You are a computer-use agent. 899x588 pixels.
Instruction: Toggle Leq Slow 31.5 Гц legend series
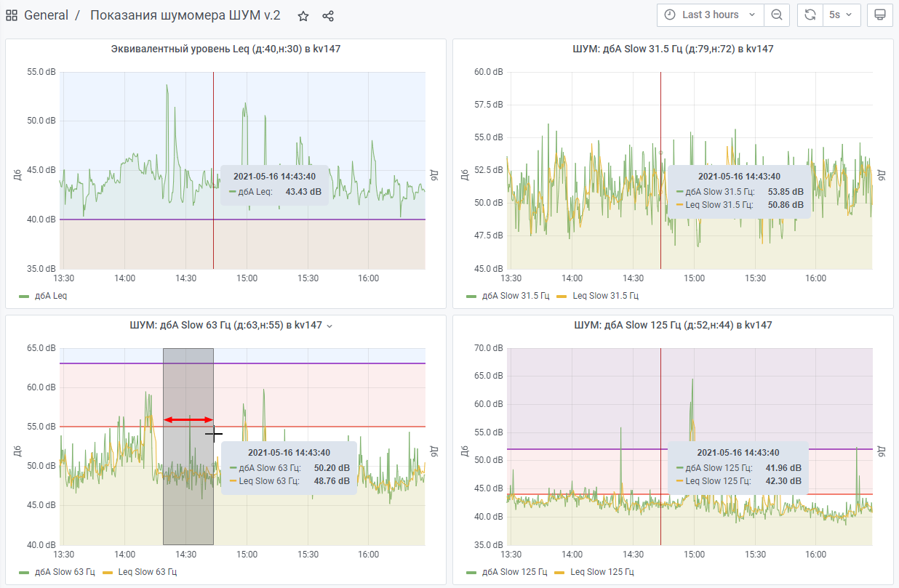605,296
